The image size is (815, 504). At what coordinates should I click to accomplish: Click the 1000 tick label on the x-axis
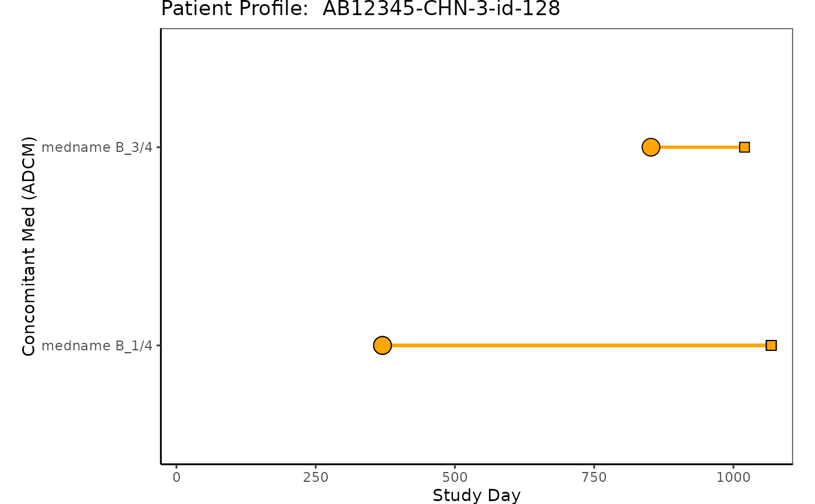tap(733, 477)
